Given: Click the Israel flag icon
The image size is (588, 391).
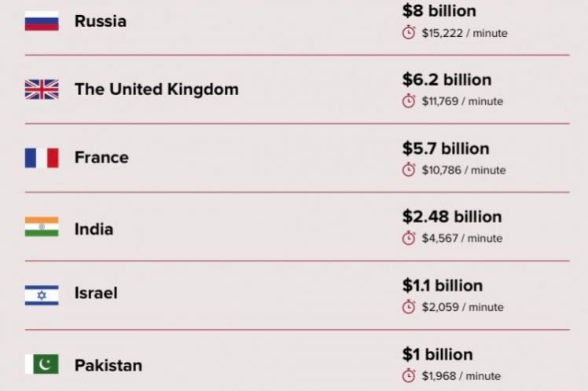Looking at the screenshot, I should pyautogui.click(x=42, y=295).
